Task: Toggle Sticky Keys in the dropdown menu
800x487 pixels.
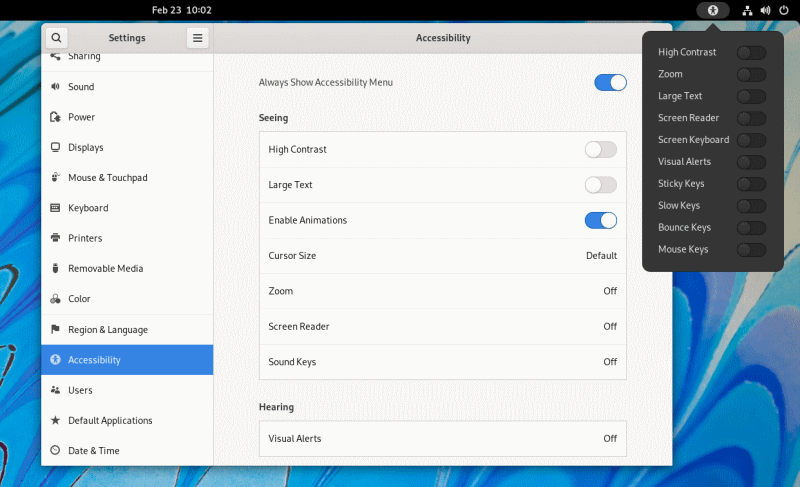Action: (x=751, y=184)
